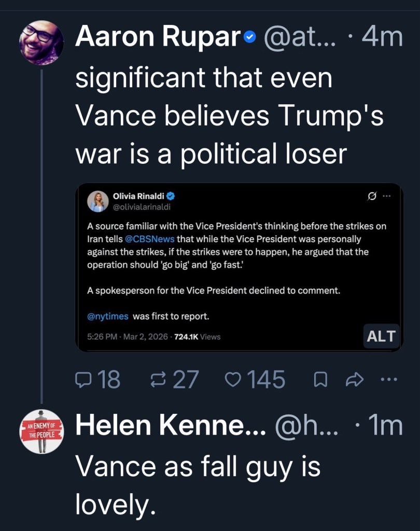Click the Grok slash-circle icon in embedded tweet
This screenshot has width=420, height=531.
(371, 197)
